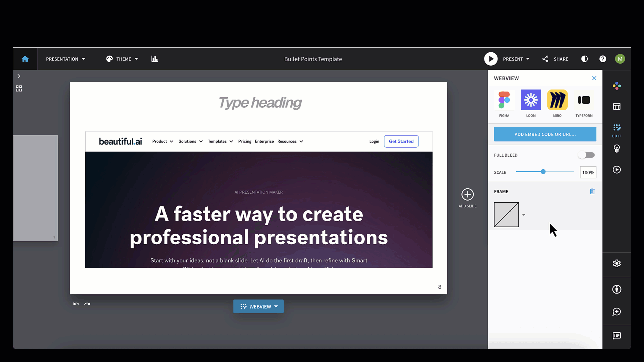The image size is (644, 362).
Task: Open the animation play icon in right rail
Action: coord(616,170)
